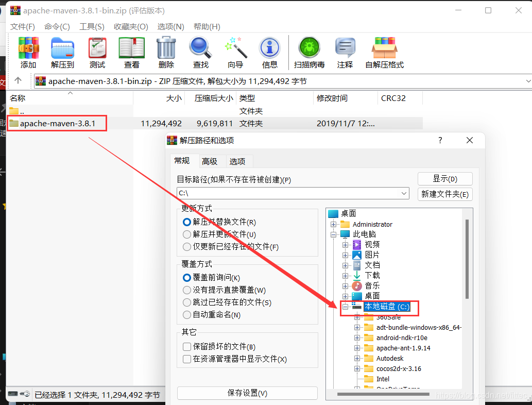This screenshot has width=532, height=405.
Task: Click the apache-maven-3.8.1 folder icon in list
Action: [14, 123]
